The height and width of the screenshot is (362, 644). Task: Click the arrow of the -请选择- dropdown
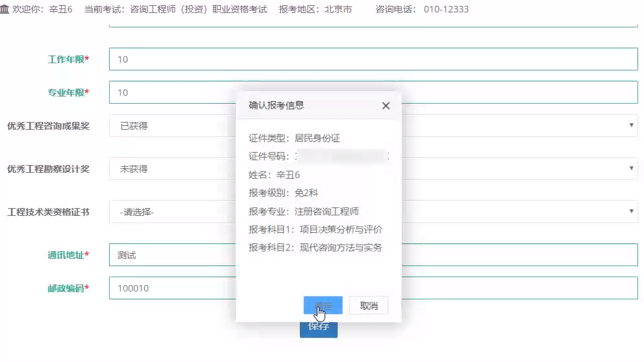632,211
